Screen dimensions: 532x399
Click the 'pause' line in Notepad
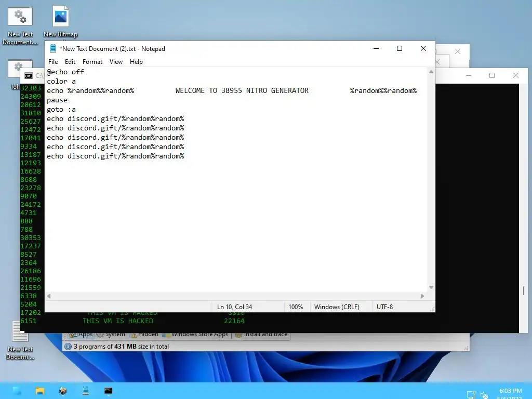coord(57,100)
